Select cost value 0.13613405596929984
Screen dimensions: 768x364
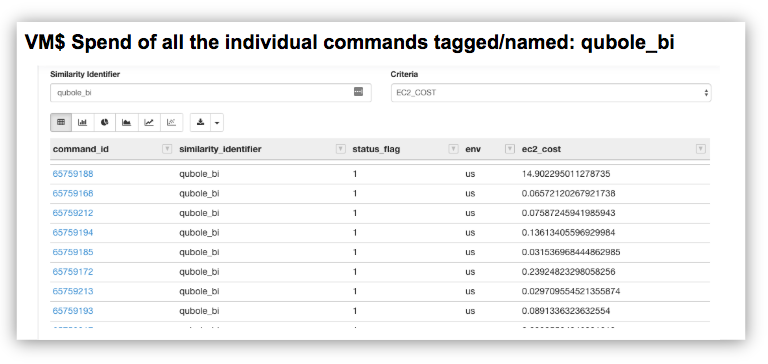pos(569,233)
